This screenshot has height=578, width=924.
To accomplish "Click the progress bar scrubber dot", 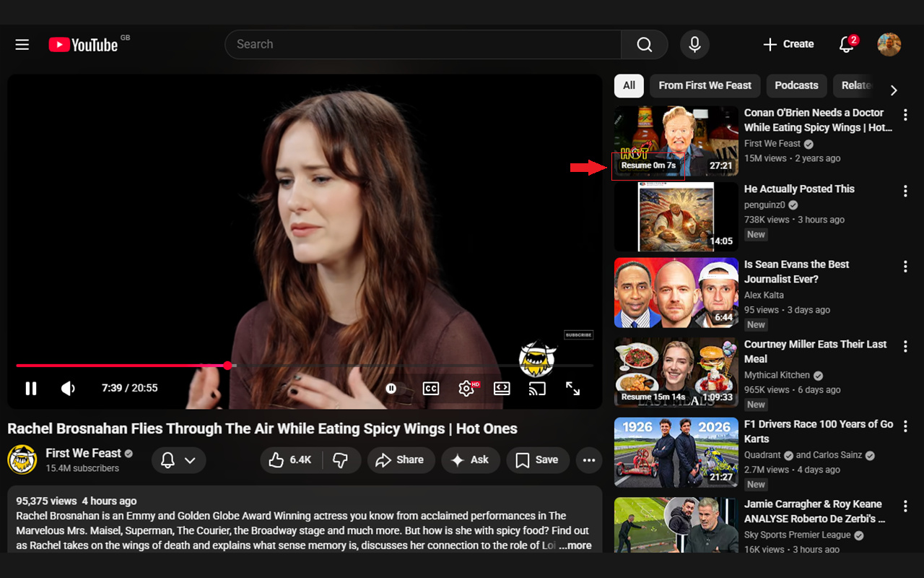I will (228, 366).
